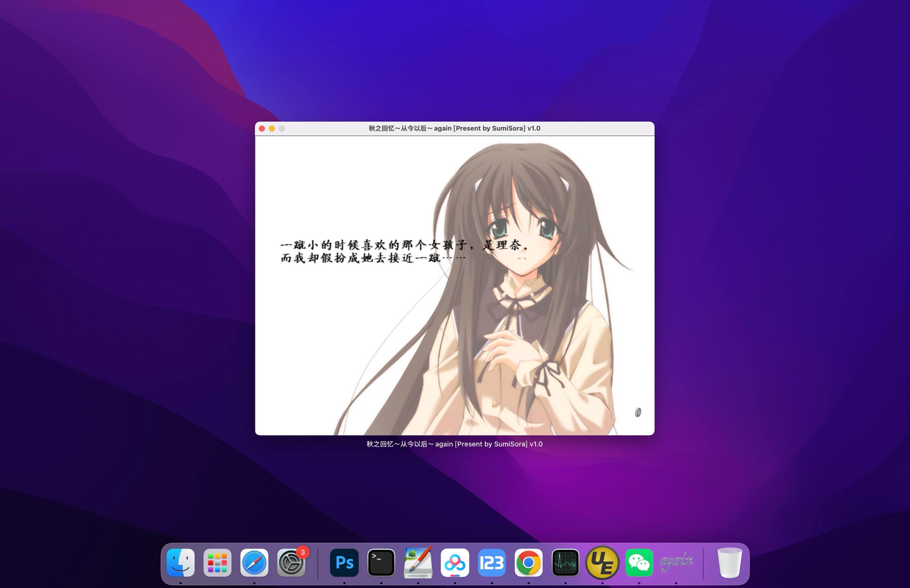Viewport: 910px width, 588px height.
Task: Close the again game window
Action: [x=262, y=129]
